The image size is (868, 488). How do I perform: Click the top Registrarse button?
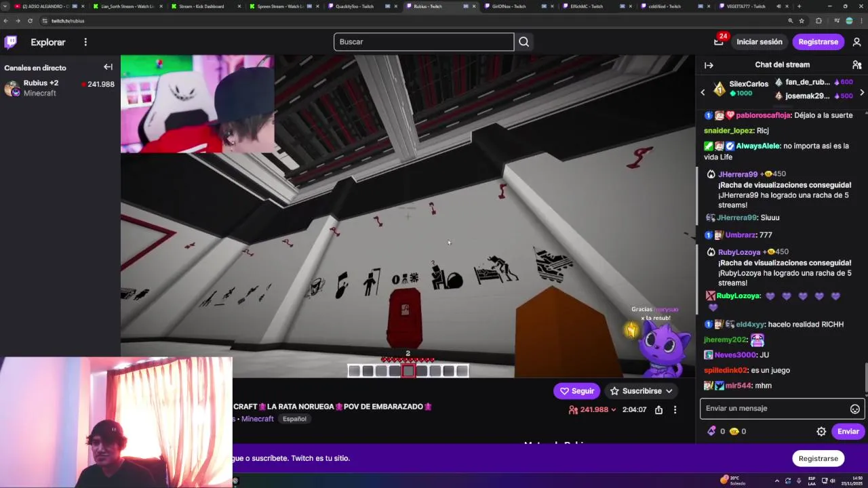point(818,42)
